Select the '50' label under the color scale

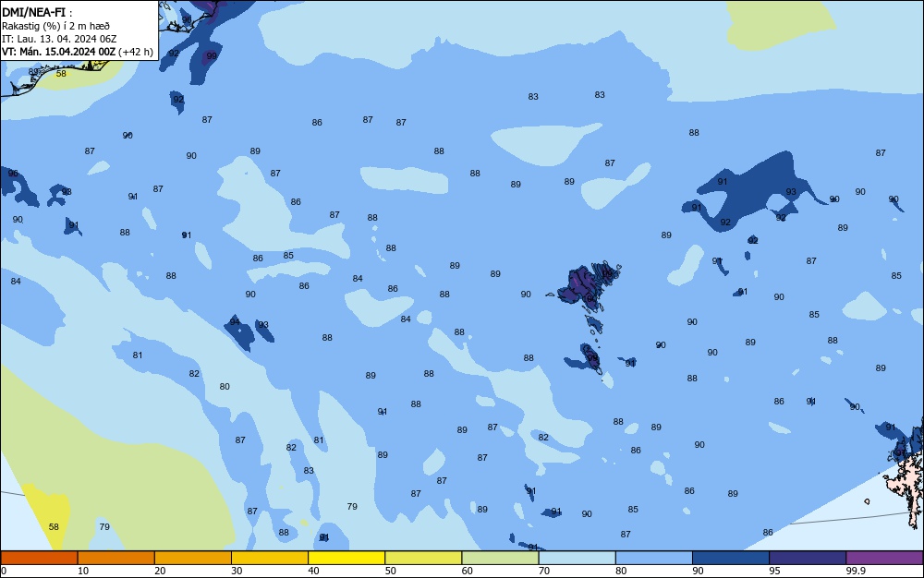[x=390, y=571]
